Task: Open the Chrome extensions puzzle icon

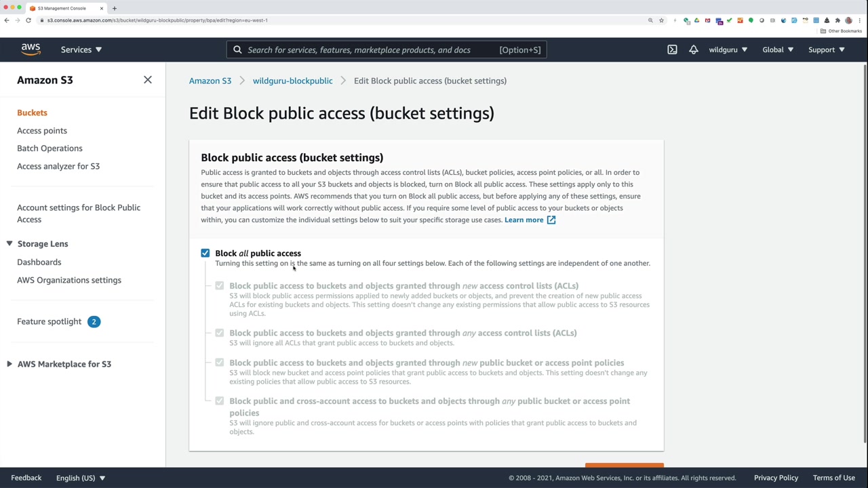Action: click(x=837, y=20)
